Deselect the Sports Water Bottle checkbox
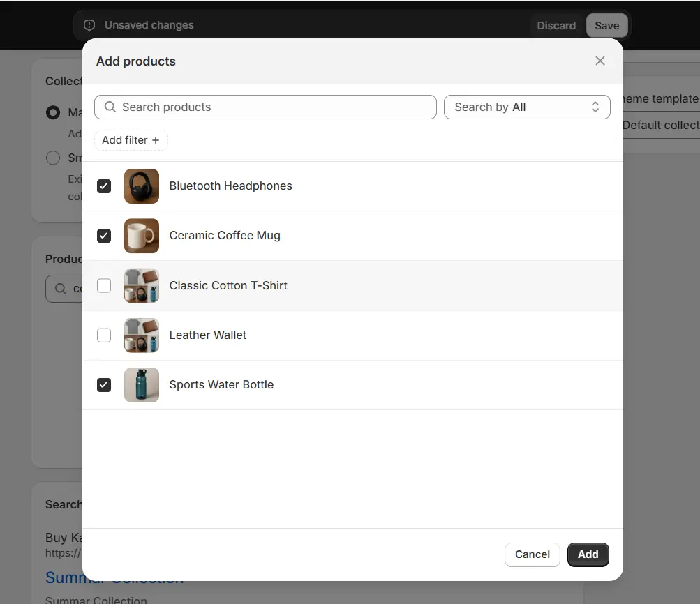The image size is (700, 604). coord(104,385)
